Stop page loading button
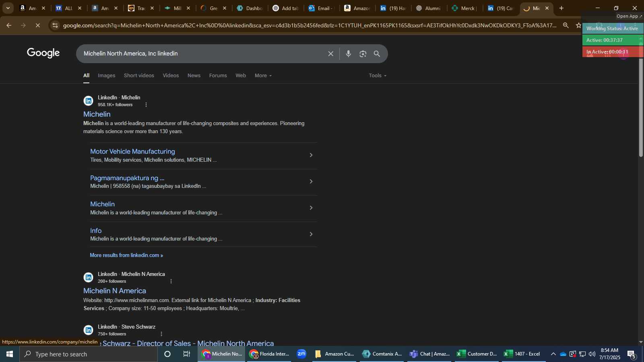 pos(37,25)
